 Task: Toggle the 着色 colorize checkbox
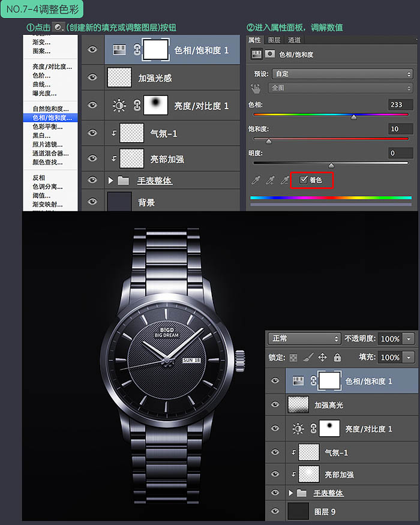[304, 180]
